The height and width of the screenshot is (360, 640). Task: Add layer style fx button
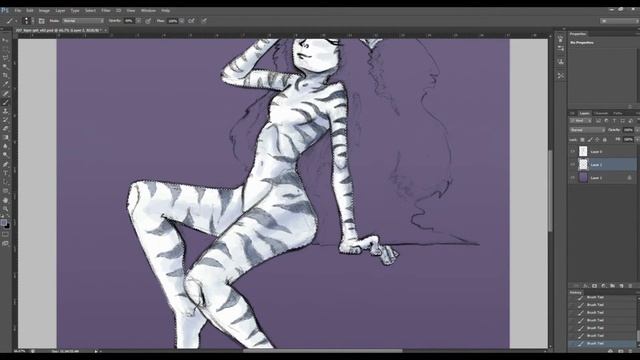tap(586, 286)
